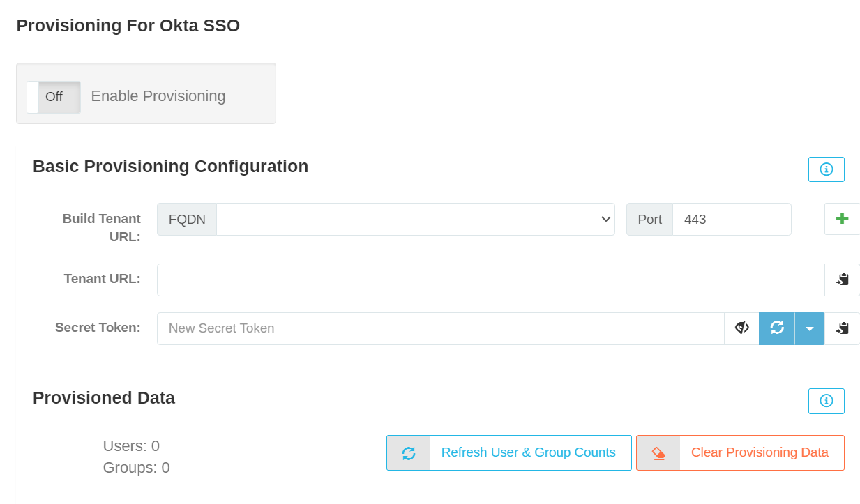860x504 pixels.
Task: Click the Port number field
Action: pyautogui.click(x=732, y=220)
